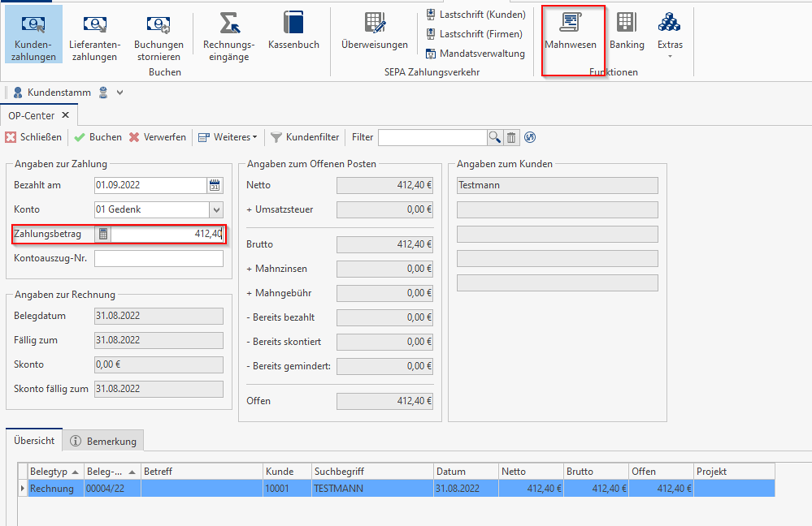The image size is (812, 526).
Task: Open Überweisungen in SEPA Zahlungsverkehr
Action: tap(375, 31)
